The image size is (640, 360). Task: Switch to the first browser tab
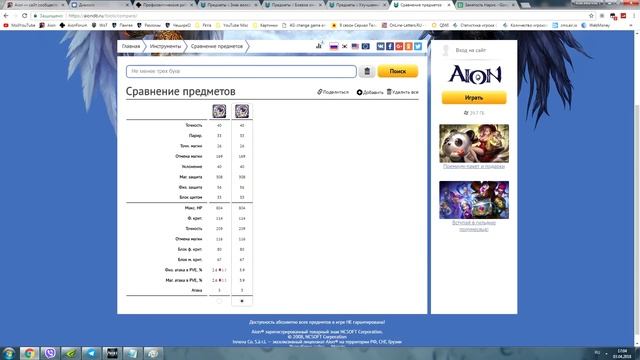click(35, 5)
